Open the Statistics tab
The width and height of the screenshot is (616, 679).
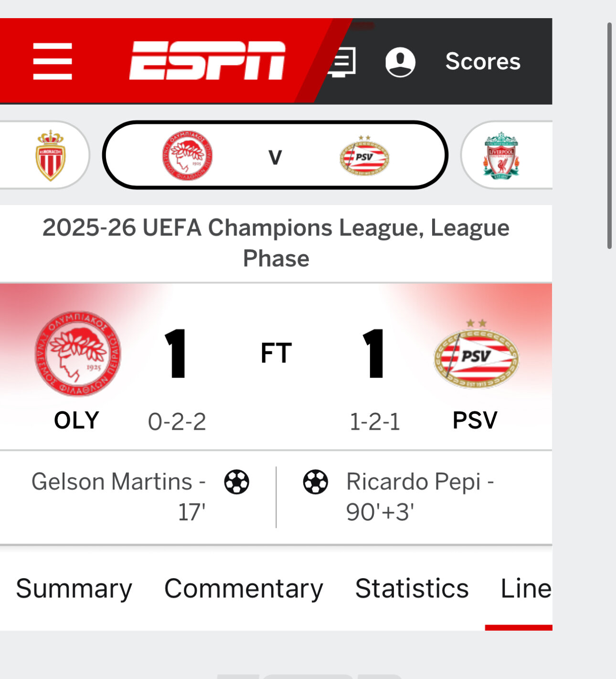(412, 588)
